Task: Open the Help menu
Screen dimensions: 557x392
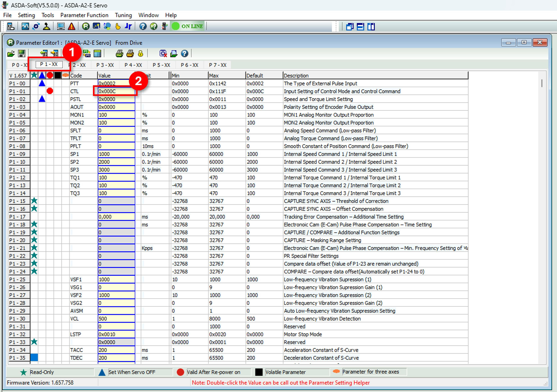Action: (x=171, y=15)
